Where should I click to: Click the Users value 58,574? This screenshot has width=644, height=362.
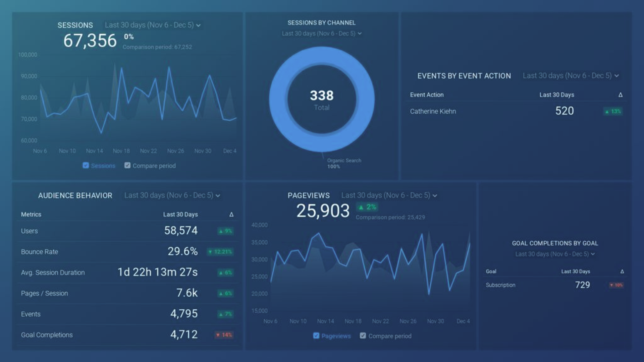181,231
